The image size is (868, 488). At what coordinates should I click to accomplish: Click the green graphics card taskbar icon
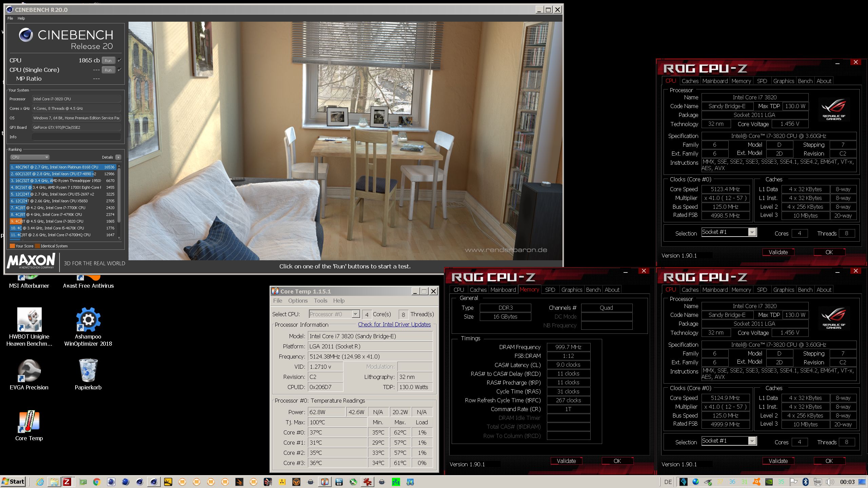point(83,482)
